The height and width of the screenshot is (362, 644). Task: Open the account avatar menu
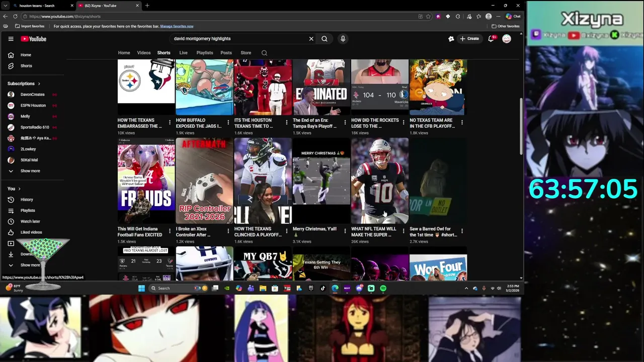pos(507,39)
